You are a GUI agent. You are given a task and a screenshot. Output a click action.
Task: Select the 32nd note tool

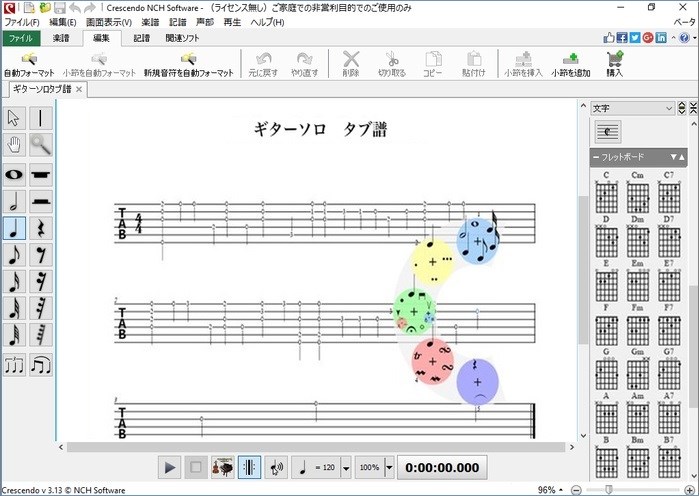14,308
